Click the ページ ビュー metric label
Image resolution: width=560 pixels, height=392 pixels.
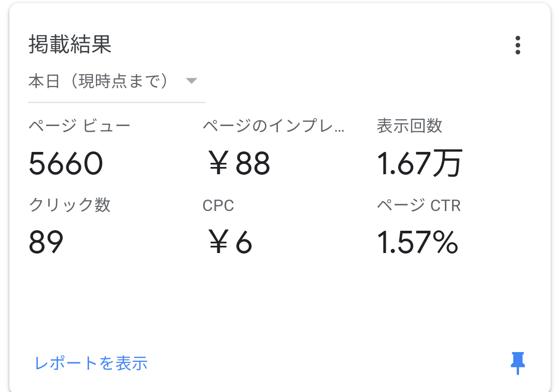79,126
